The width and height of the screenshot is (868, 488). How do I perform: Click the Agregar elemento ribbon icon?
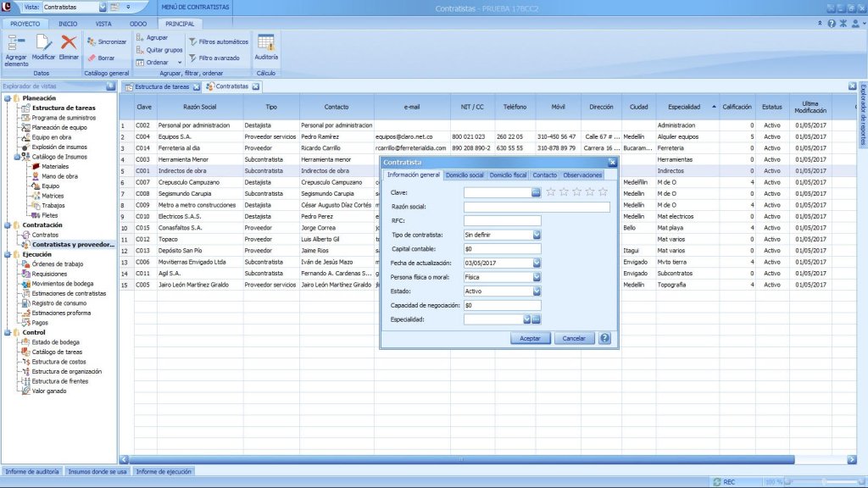16,47
